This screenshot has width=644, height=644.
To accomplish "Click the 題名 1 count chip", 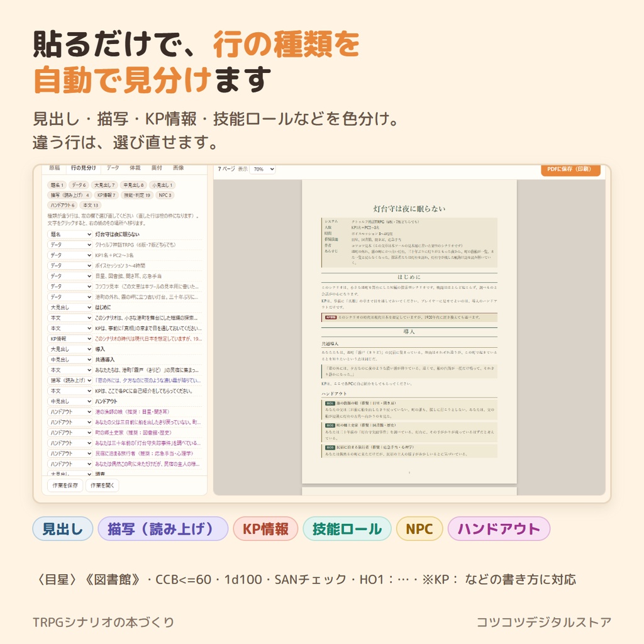I will point(57,186).
